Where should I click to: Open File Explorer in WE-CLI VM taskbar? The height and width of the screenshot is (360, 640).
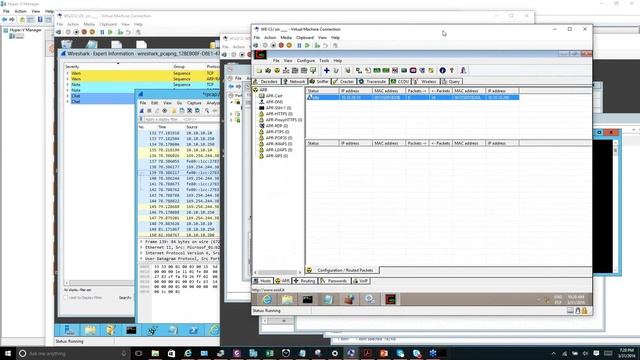[x=287, y=300]
